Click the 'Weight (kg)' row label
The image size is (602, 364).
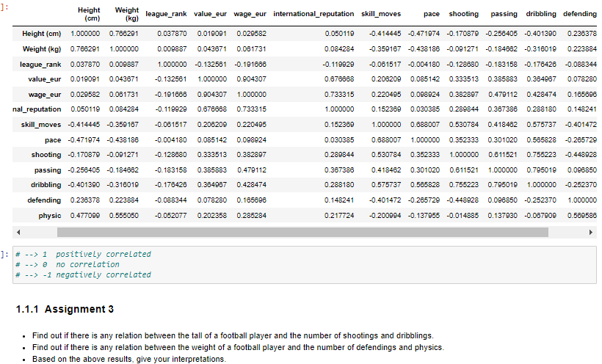coord(42,49)
